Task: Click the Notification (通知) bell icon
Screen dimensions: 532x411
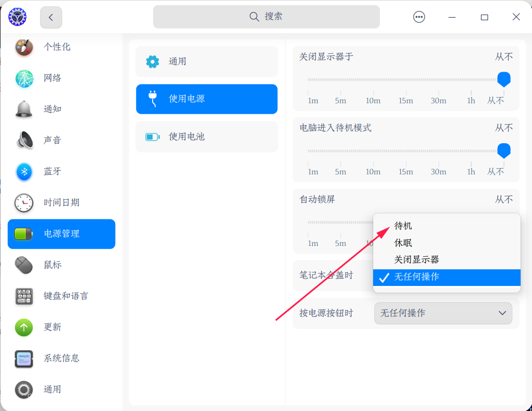Action: [x=24, y=109]
